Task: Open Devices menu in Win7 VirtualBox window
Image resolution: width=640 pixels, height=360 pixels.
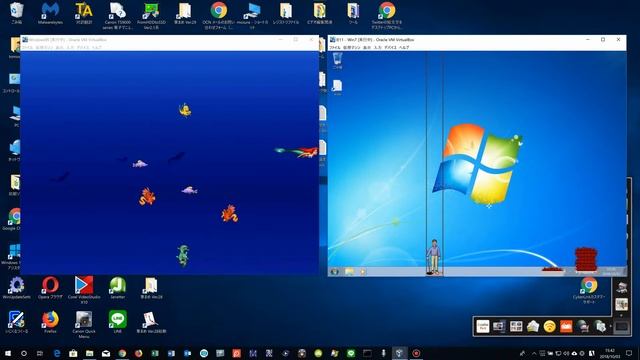Action: (390, 47)
